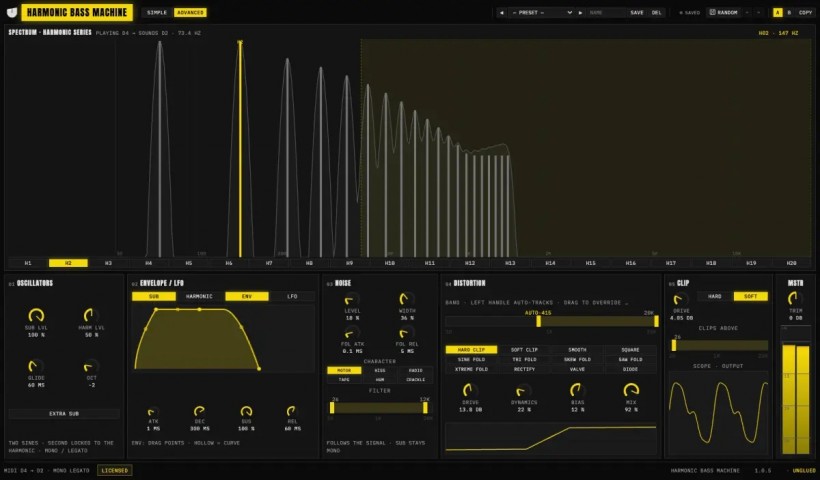820x480 pixels.
Task: Select Radio noise character
Action: (415, 370)
